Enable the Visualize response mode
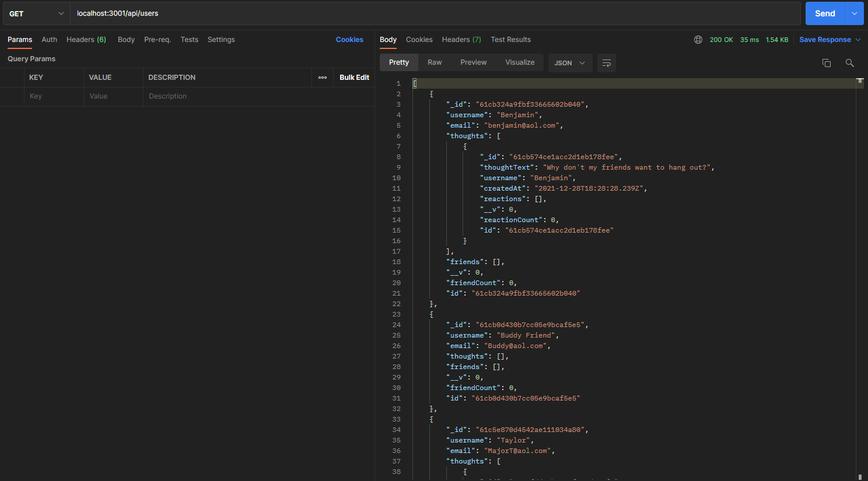 coord(520,62)
